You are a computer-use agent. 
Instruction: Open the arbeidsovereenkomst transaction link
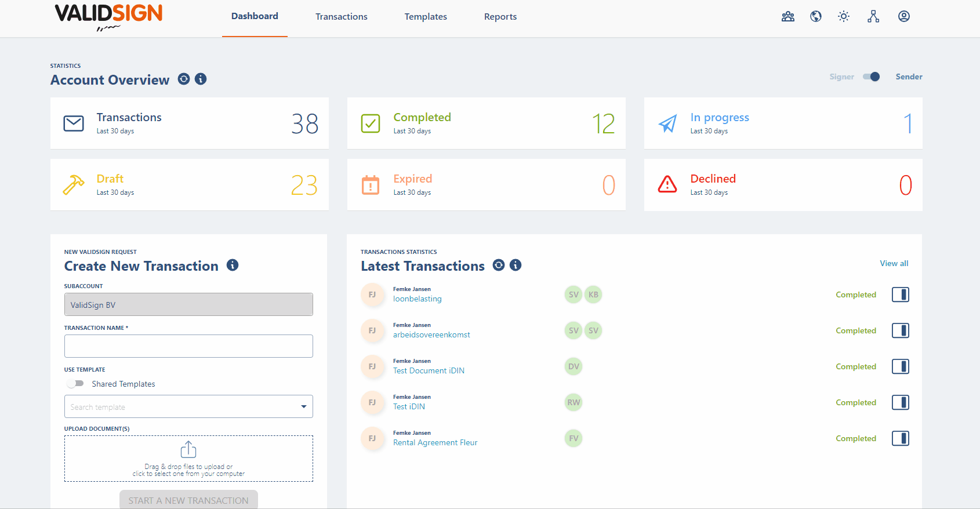point(431,335)
